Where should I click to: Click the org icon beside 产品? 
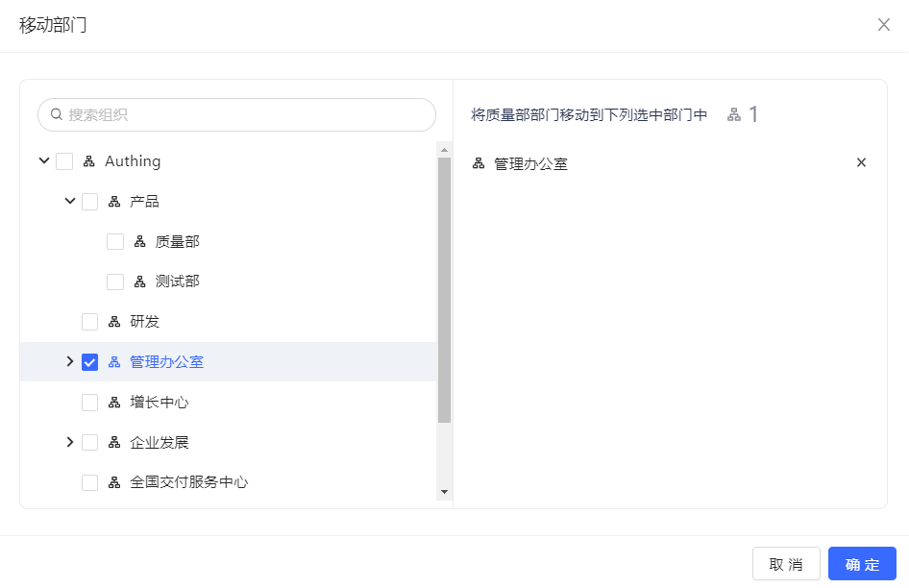pyautogui.click(x=114, y=201)
